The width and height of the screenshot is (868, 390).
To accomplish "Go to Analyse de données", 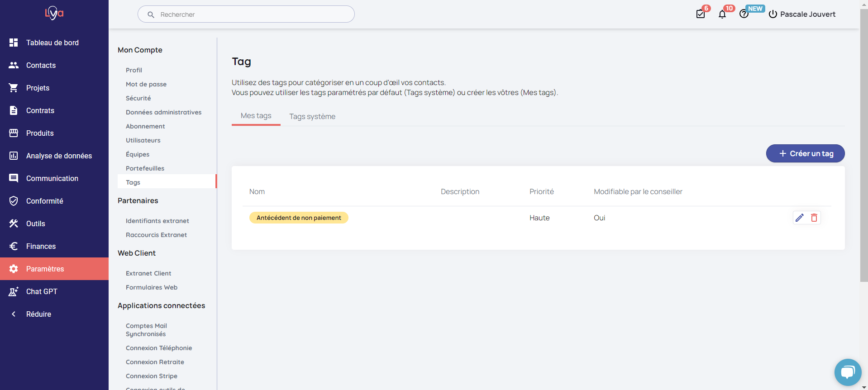I will (59, 156).
